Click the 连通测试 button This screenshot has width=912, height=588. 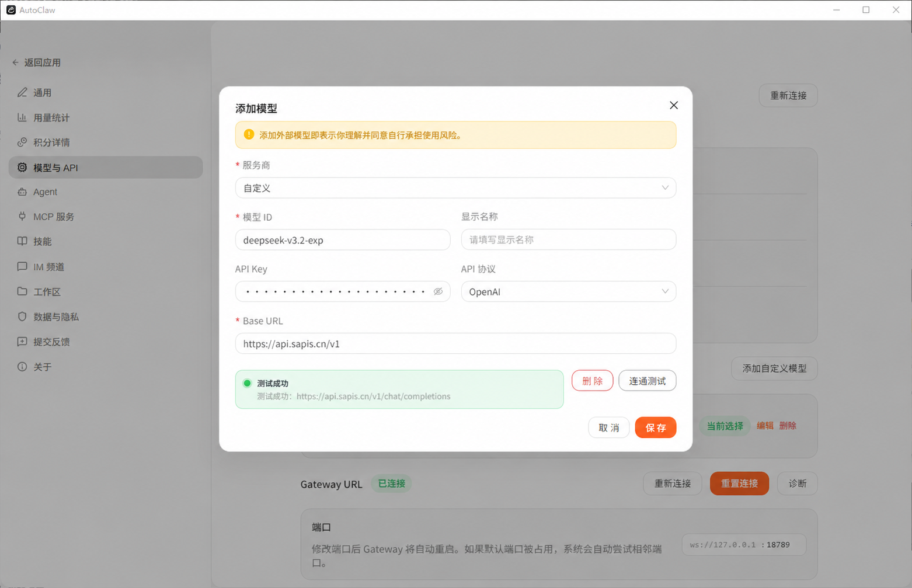tap(647, 381)
